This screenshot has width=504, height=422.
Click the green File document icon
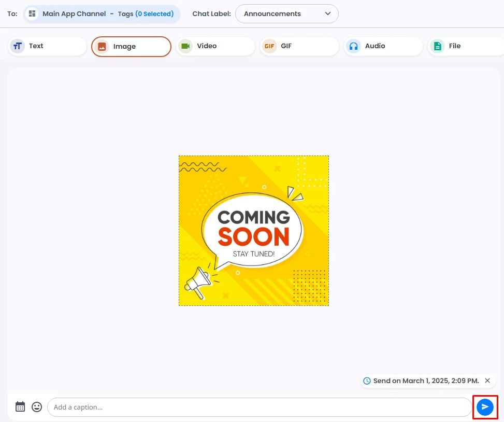[x=437, y=46]
